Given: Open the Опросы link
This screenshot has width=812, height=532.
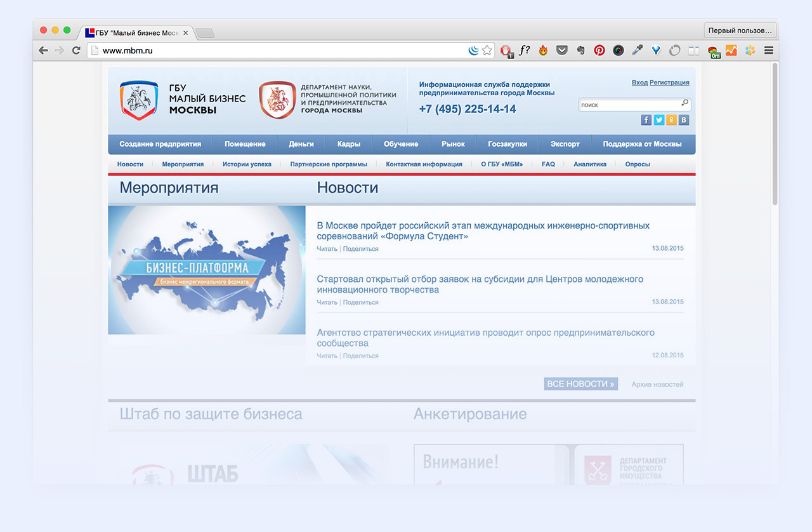Looking at the screenshot, I should [x=638, y=164].
